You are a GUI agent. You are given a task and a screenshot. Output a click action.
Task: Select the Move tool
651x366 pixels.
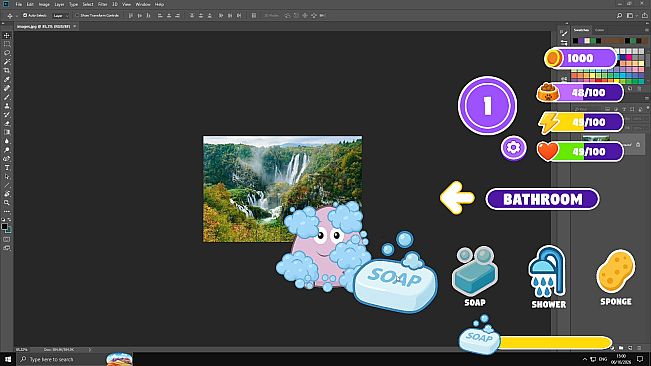pyautogui.click(x=7, y=35)
